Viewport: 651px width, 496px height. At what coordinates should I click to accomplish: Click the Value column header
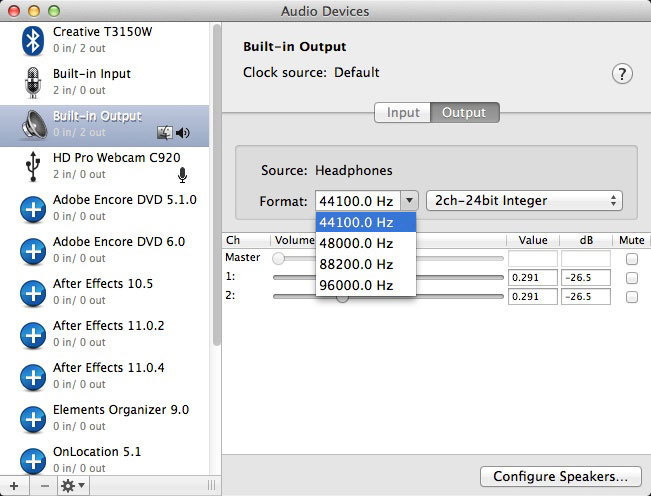(x=533, y=240)
